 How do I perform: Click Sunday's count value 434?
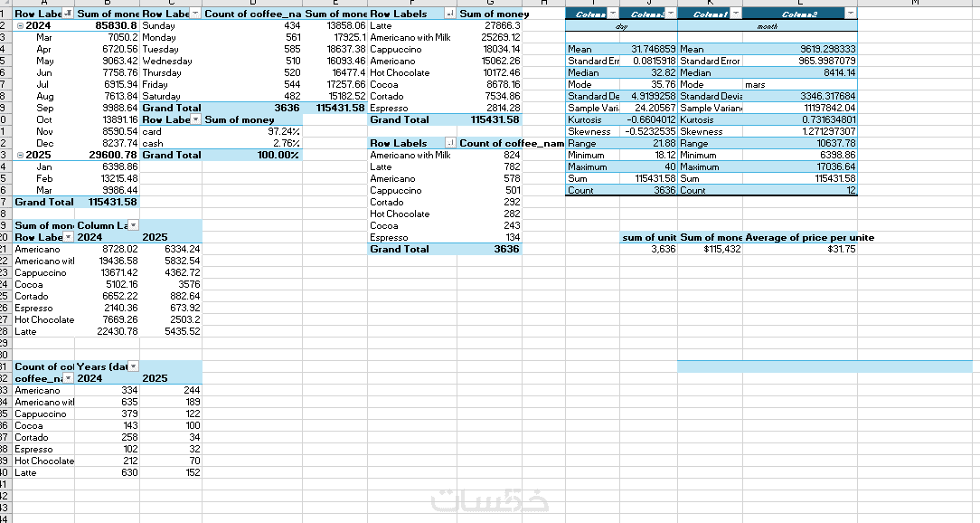pyautogui.click(x=252, y=25)
